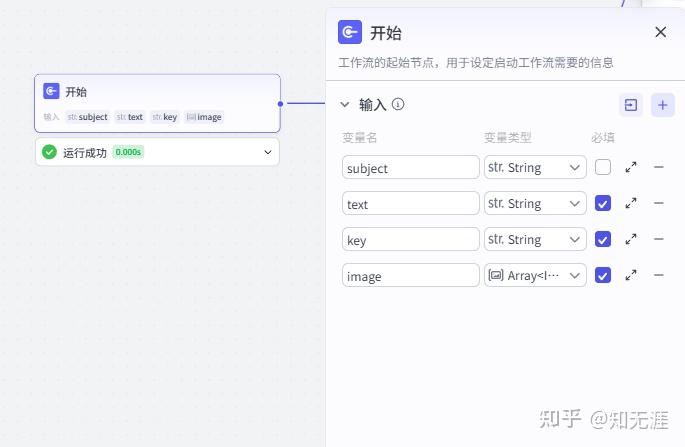Uncheck the required box for key
The image size is (685, 447).
click(x=603, y=239)
